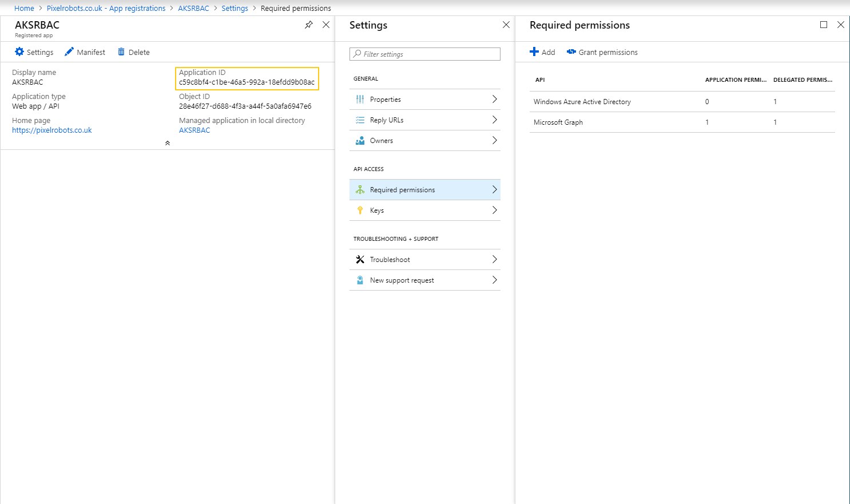This screenshot has height=504, width=850.
Task: Pin the AKSRBAC blade with pushpin icon
Action: point(309,25)
